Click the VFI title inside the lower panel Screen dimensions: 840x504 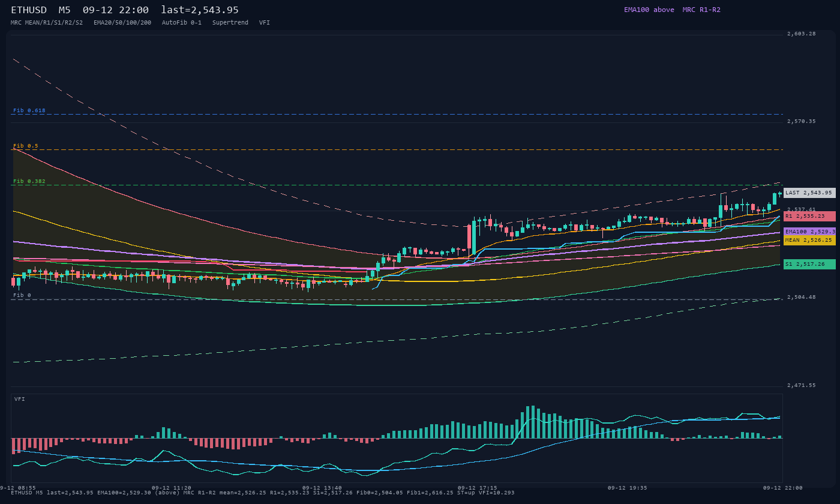pyautogui.click(x=20, y=399)
